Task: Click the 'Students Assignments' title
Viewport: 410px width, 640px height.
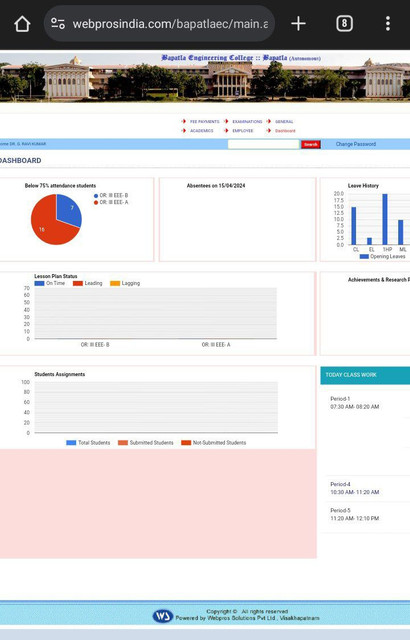Action: point(60,374)
